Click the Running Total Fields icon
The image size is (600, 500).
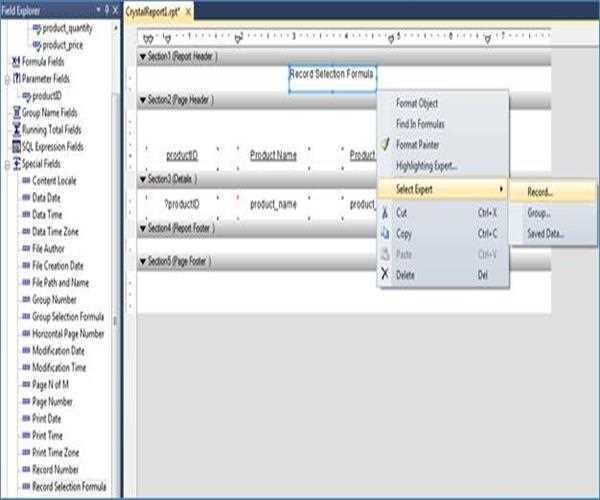click(x=15, y=129)
